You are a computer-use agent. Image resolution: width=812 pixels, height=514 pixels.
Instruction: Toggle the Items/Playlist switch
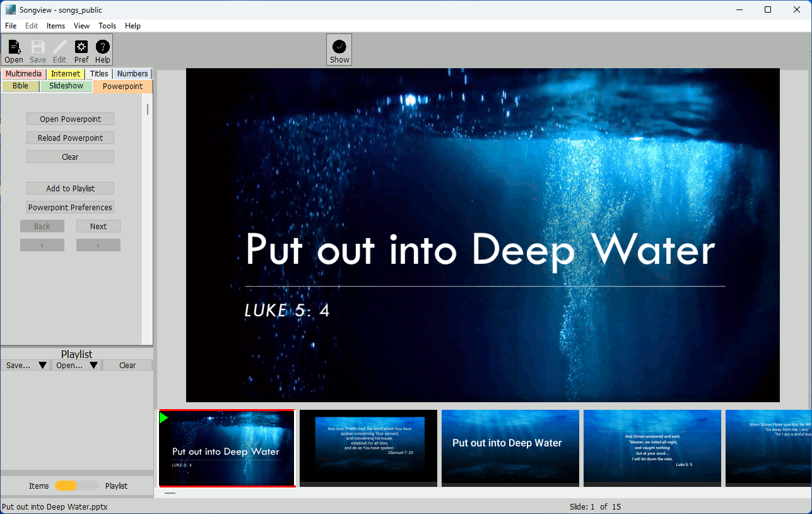[76, 486]
